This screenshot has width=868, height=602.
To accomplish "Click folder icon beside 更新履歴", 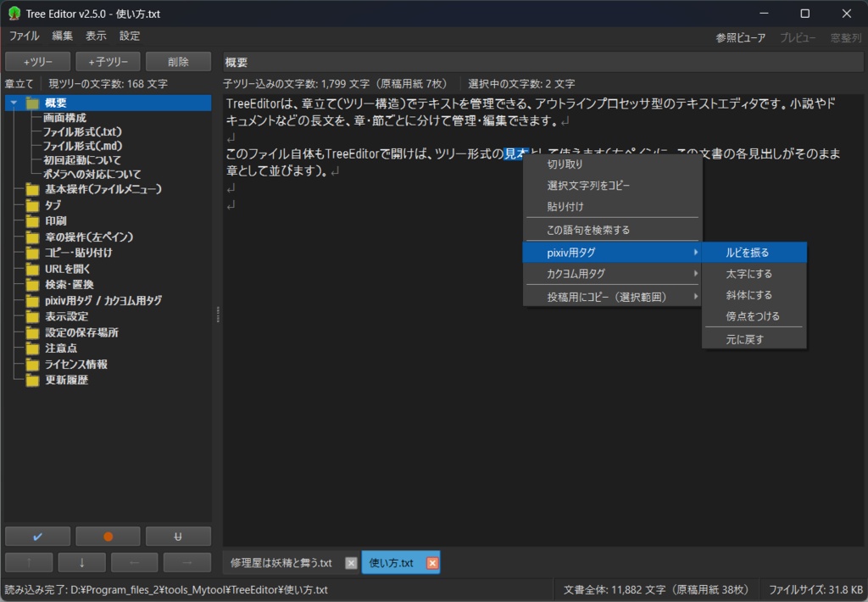I will click(x=33, y=381).
